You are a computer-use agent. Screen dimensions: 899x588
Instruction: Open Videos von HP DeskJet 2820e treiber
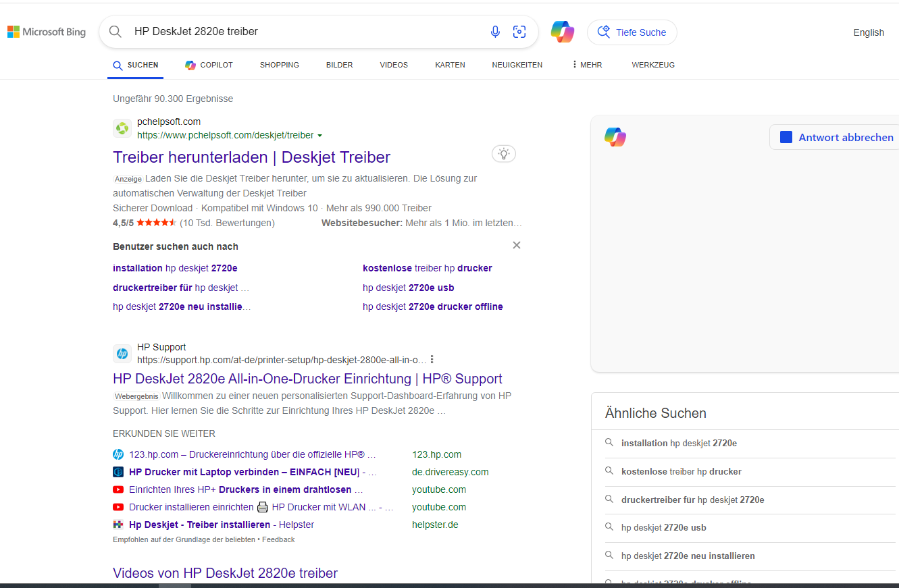pos(225,573)
